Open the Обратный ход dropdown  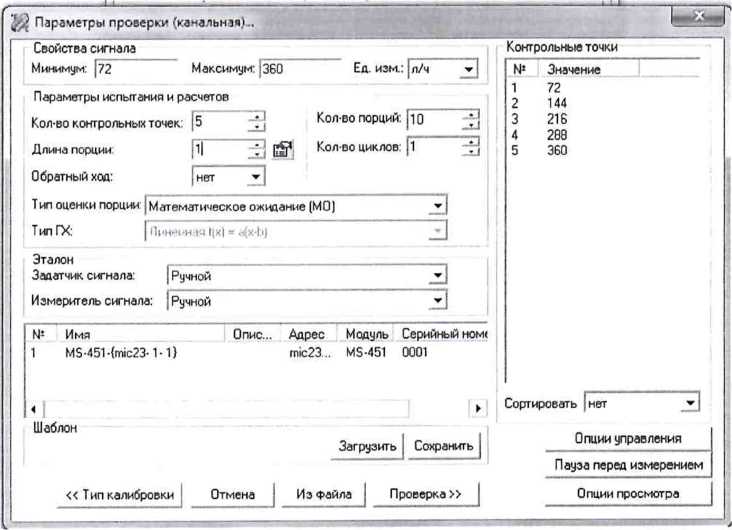(x=255, y=177)
